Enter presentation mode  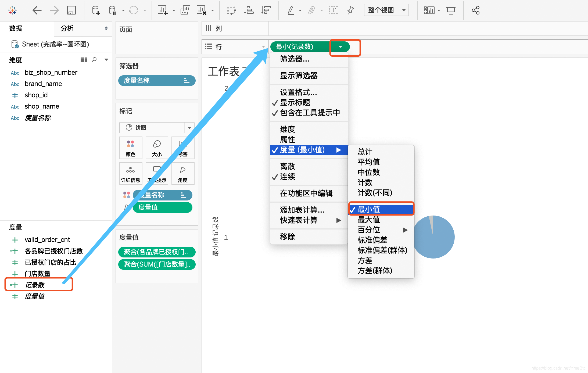[451, 10]
